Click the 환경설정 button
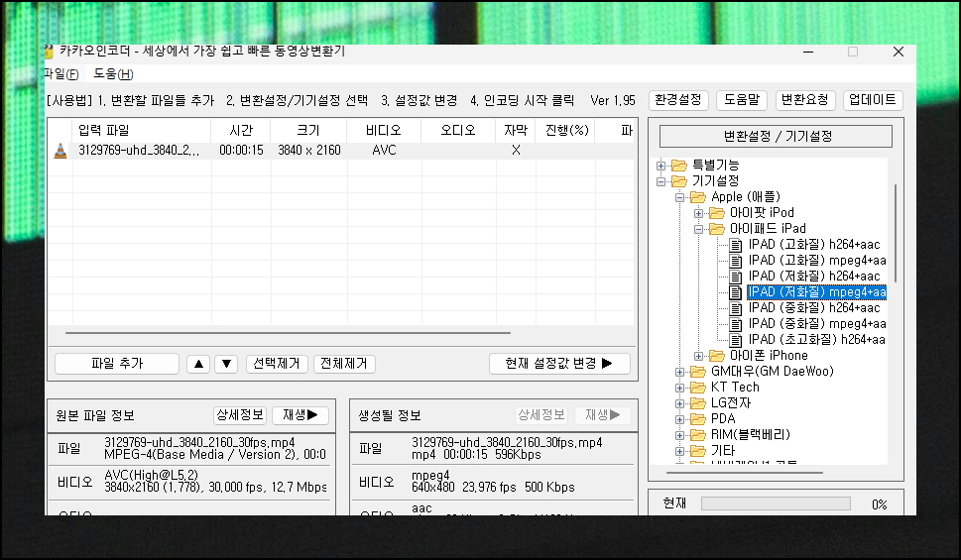 pyautogui.click(x=678, y=100)
